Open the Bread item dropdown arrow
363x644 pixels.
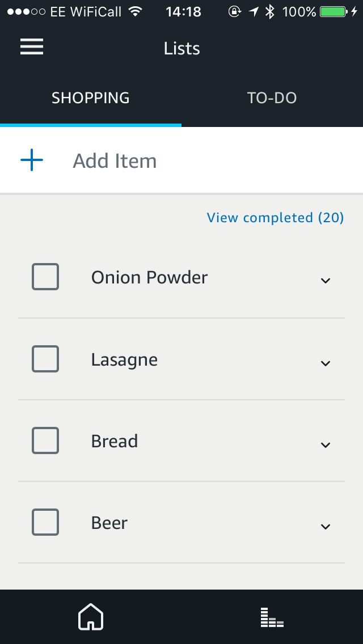[325, 444]
